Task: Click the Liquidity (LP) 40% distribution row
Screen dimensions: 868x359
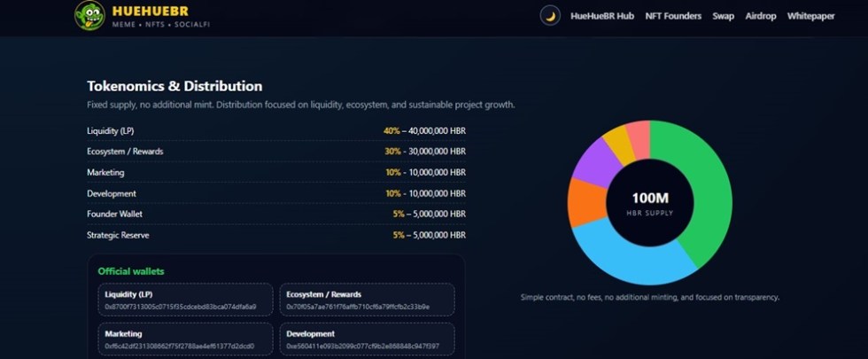Action: tap(276, 131)
